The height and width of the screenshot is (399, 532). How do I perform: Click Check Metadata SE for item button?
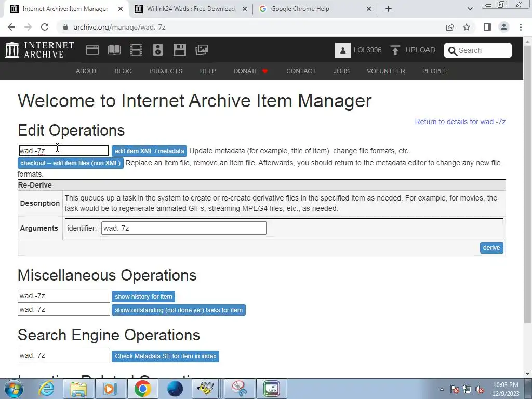165,356
